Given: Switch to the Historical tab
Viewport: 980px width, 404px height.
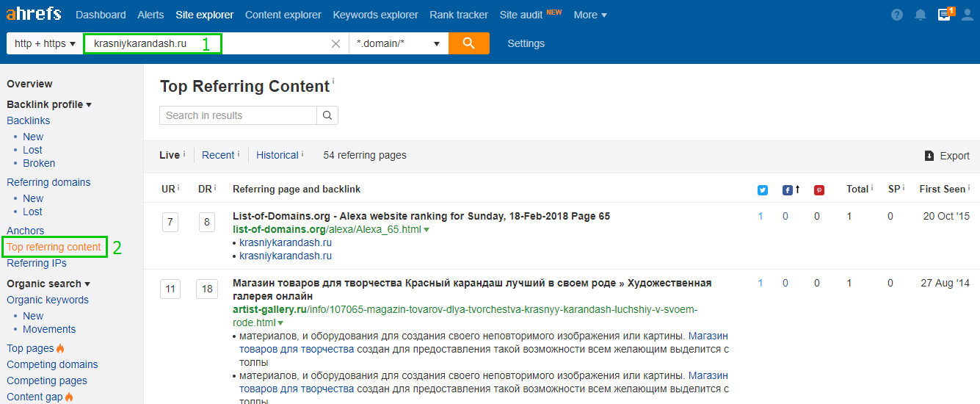Looking at the screenshot, I should coord(277,155).
